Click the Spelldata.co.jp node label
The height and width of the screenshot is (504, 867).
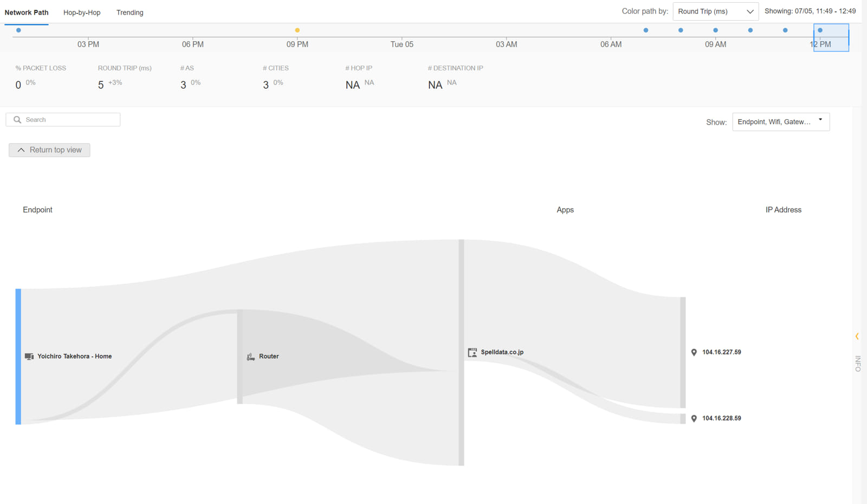[x=502, y=352]
